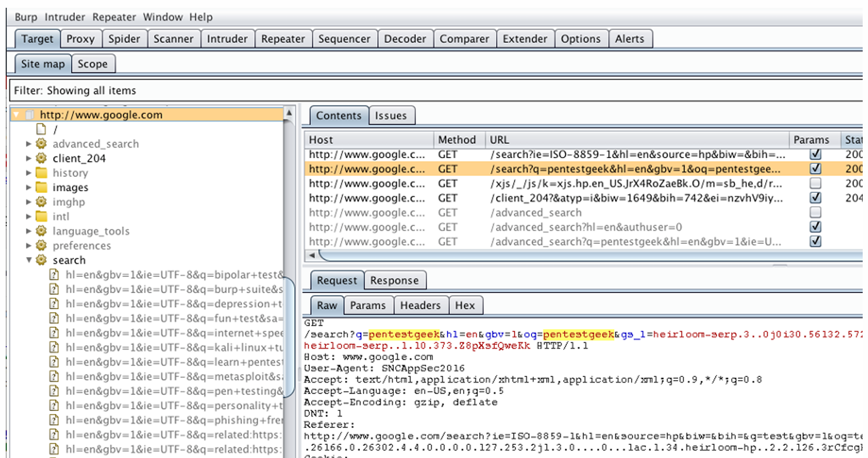View the Response tab

tap(394, 281)
